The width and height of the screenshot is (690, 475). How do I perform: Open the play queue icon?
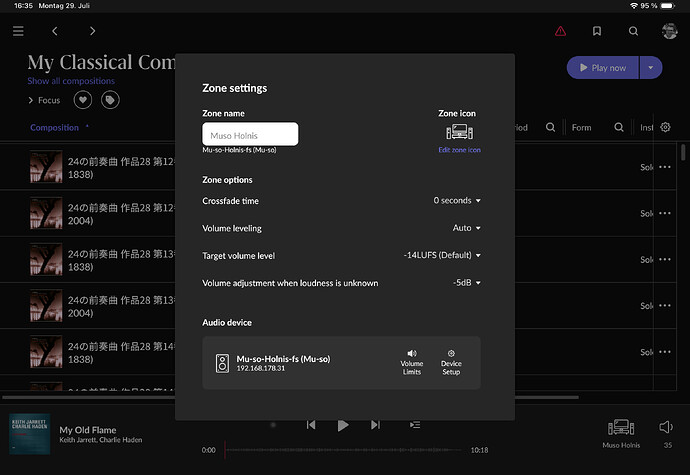pos(415,425)
